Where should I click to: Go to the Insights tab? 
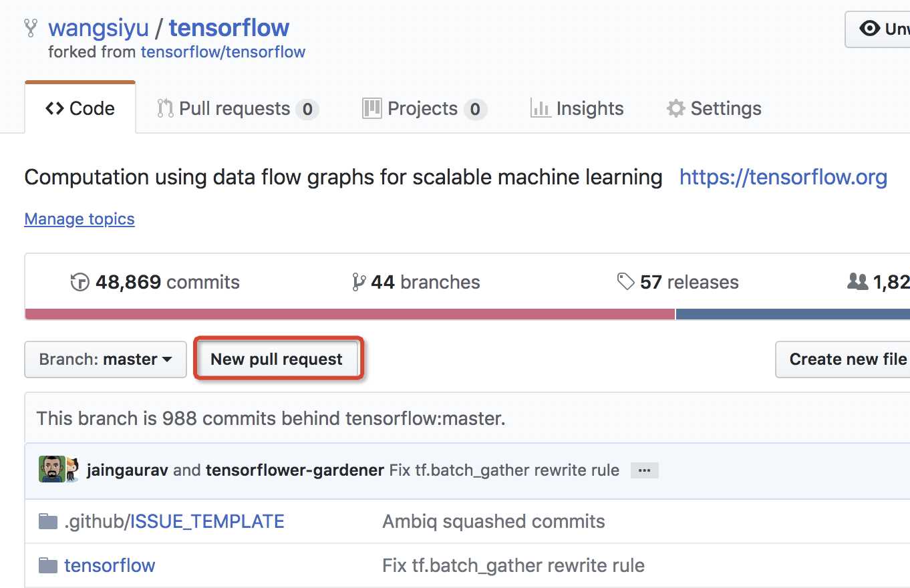(577, 108)
